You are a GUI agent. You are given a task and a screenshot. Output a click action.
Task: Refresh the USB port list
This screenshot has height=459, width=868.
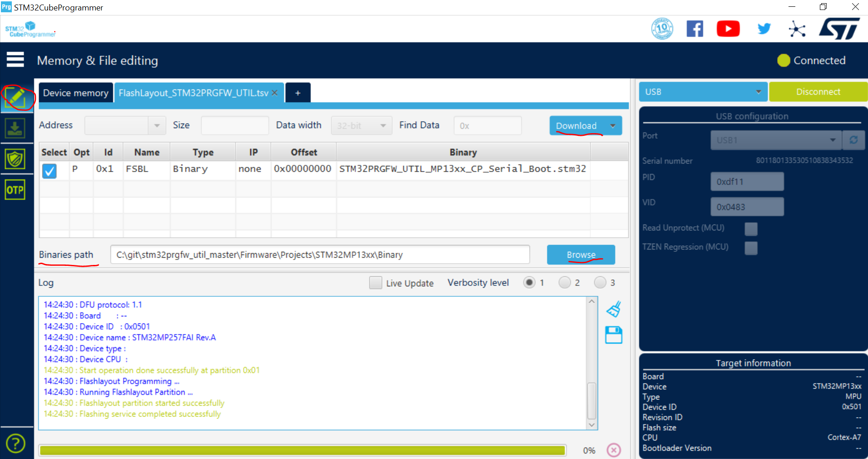853,140
